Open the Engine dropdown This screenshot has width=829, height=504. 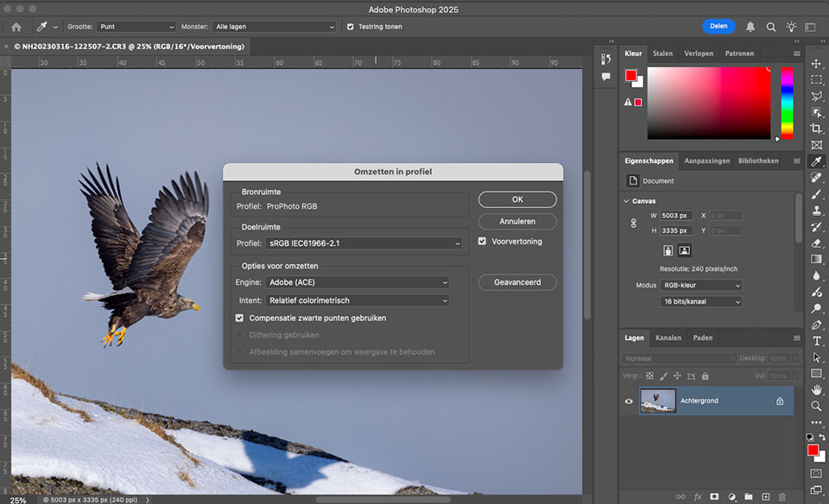click(x=358, y=283)
